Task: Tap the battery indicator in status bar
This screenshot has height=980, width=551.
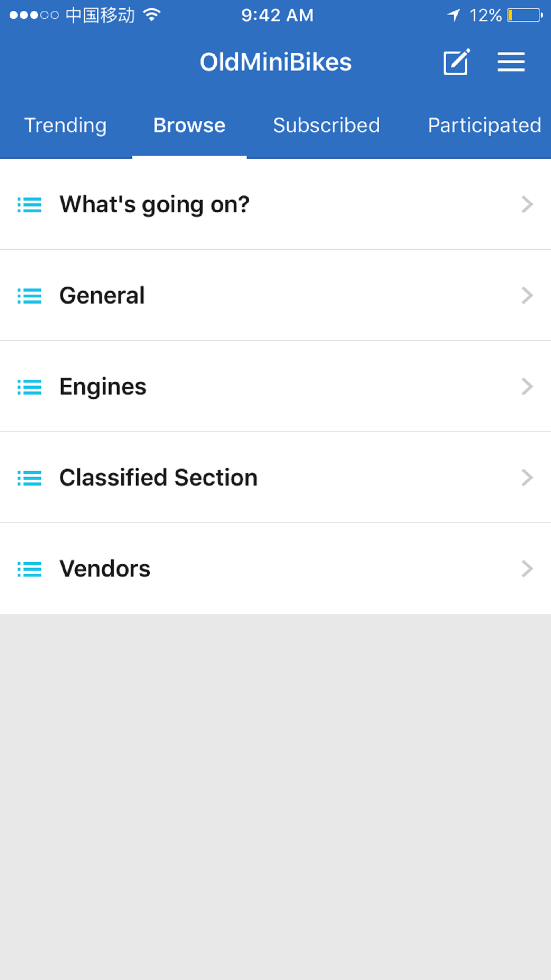Action: coord(525,16)
